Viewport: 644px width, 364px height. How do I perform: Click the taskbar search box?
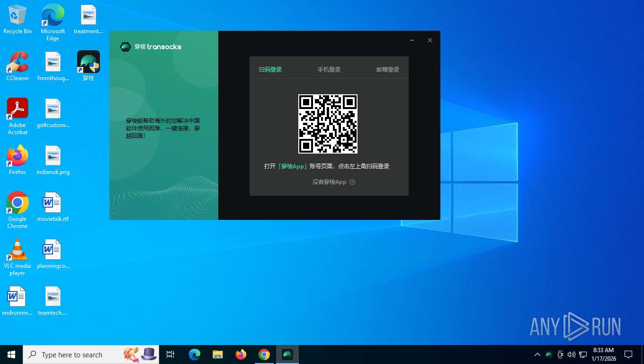91,355
